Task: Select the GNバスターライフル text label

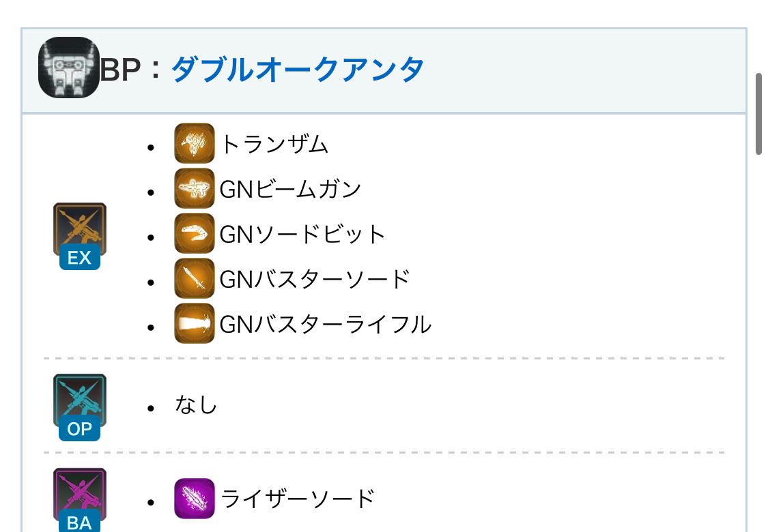Action: point(326,324)
